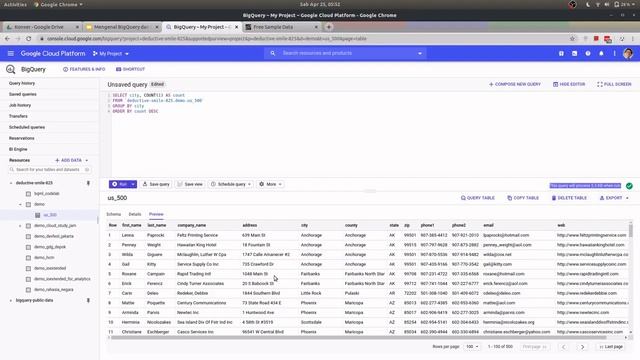Click Query Table button

(478, 198)
